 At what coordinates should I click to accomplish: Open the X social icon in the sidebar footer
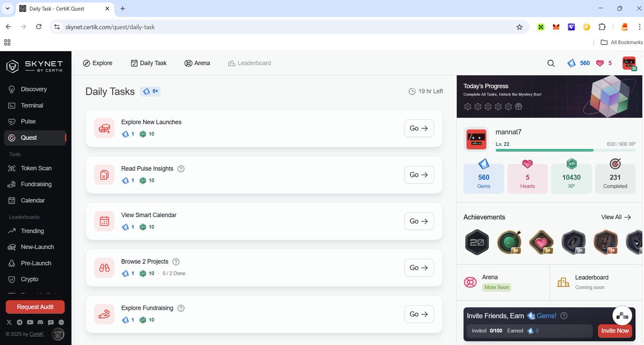[9, 322]
